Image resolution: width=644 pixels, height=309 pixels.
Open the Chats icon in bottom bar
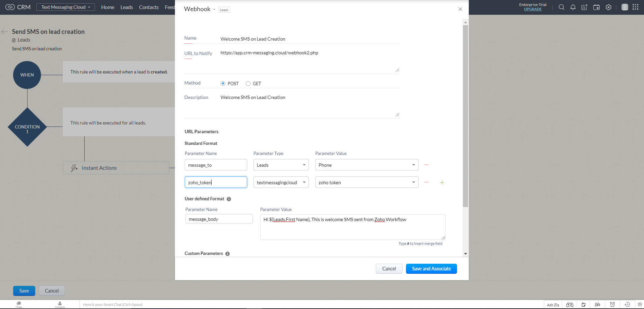(19, 304)
